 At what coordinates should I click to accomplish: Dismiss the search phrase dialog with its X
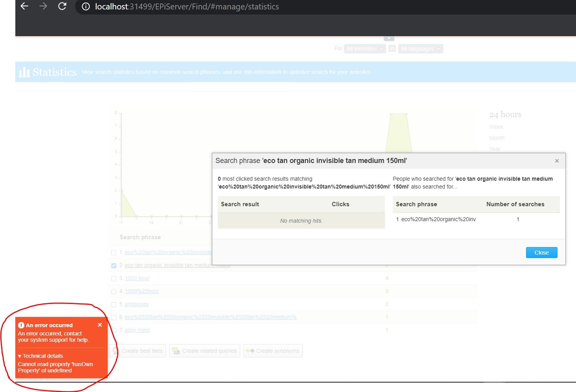557,161
